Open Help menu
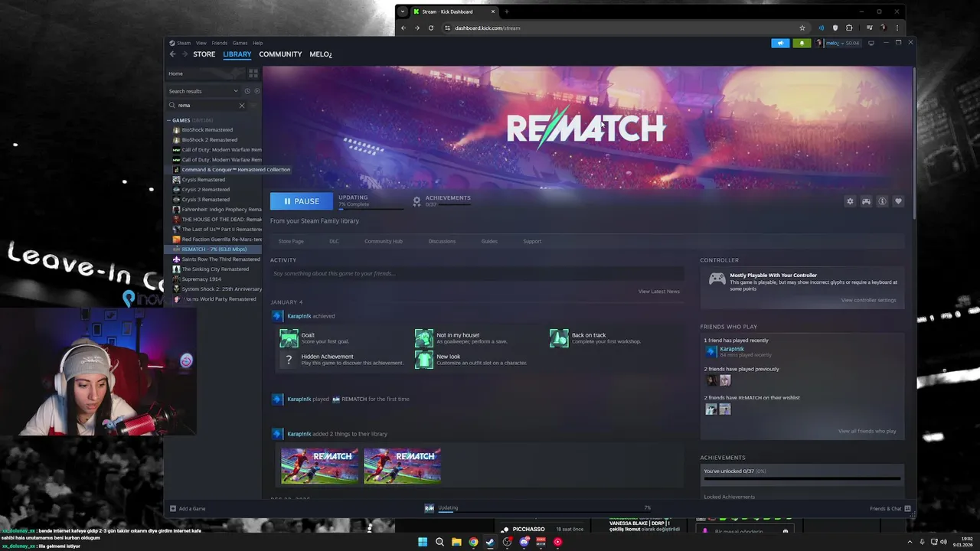This screenshot has height=551, width=980. point(258,43)
